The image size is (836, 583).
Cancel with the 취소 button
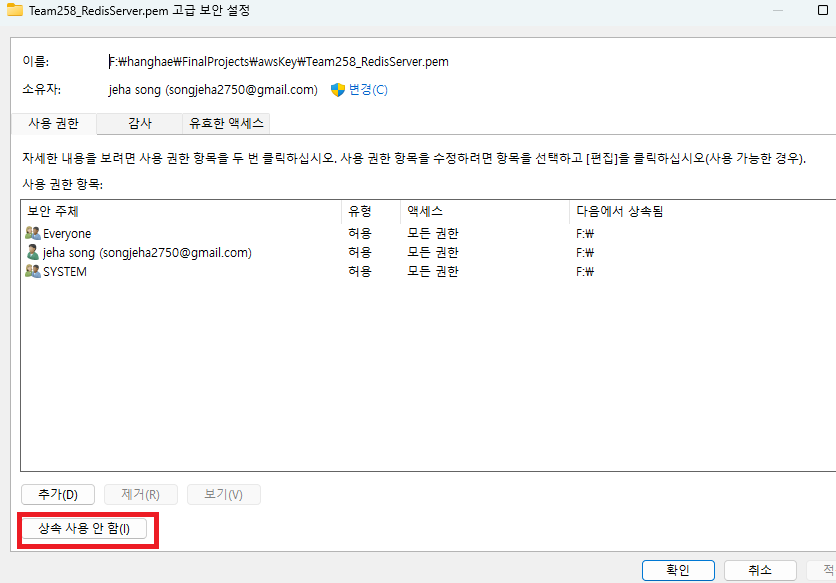coord(760,570)
